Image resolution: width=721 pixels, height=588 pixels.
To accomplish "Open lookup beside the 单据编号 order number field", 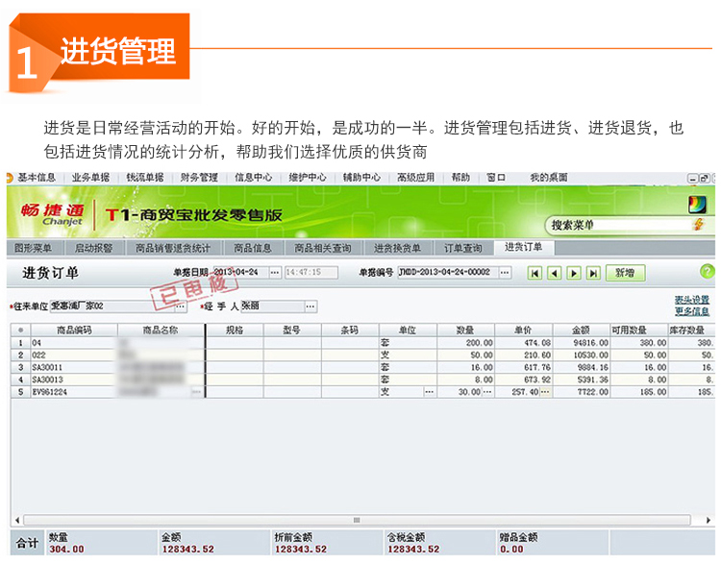I will point(505,272).
